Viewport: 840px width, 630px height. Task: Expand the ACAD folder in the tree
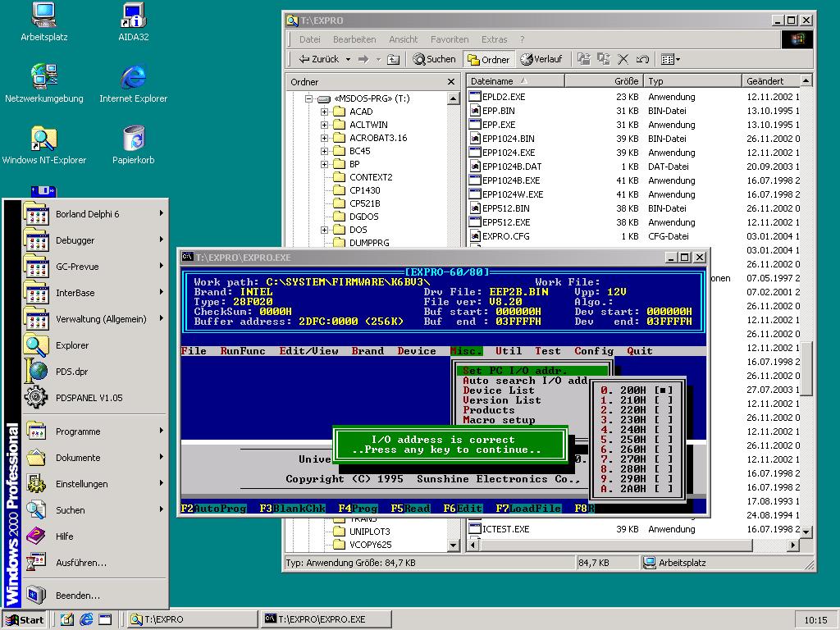[x=324, y=112]
